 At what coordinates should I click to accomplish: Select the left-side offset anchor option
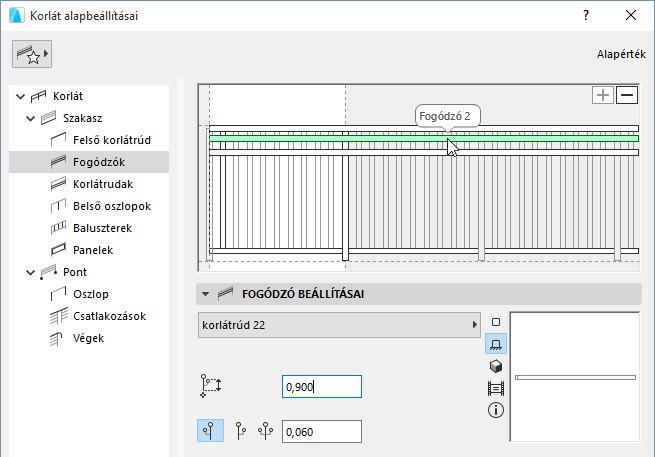210,431
